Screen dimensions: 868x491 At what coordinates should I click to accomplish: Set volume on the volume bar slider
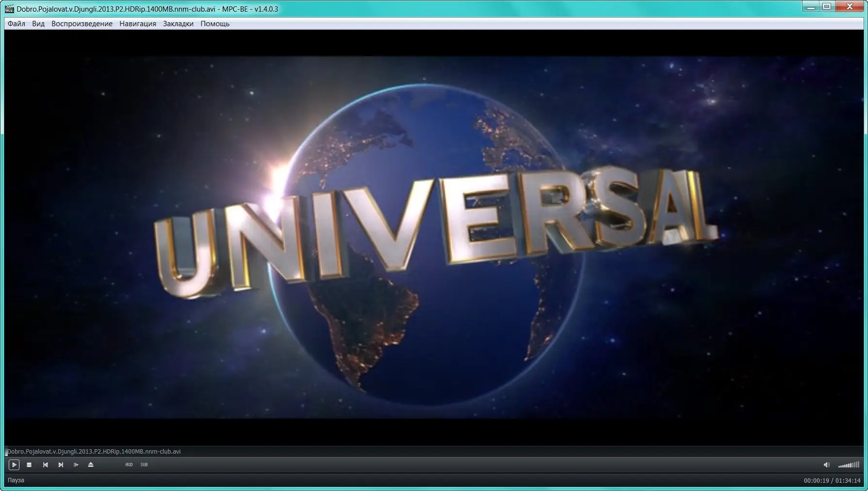(x=849, y=465)
